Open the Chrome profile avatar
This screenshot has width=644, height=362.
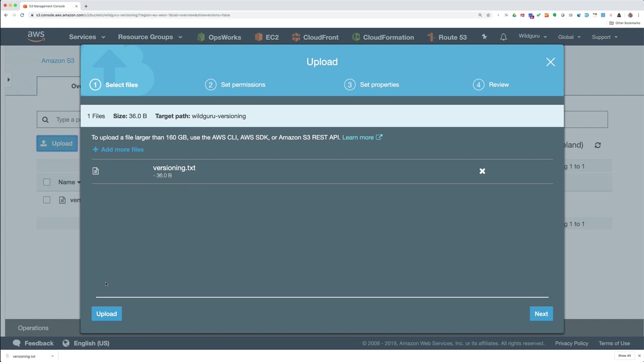pos(630,15)
